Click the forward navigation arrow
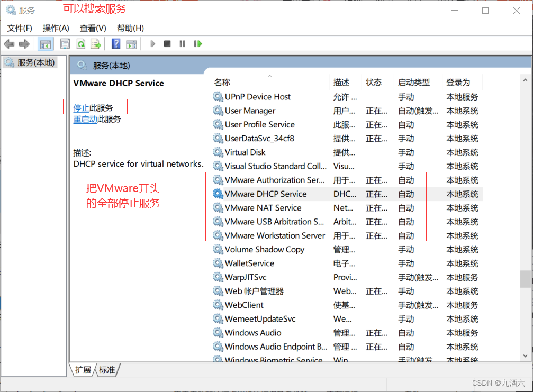 (x=23, y=43)
